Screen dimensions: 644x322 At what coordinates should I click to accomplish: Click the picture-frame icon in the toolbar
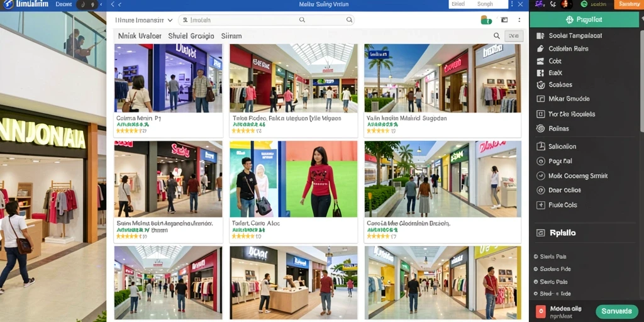coord(504,19)
